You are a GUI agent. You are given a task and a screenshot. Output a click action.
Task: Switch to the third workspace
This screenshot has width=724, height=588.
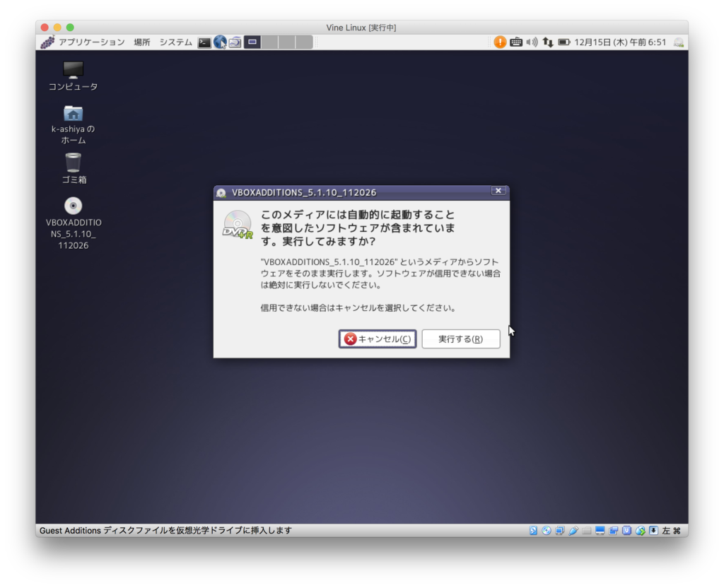[287, 42]
